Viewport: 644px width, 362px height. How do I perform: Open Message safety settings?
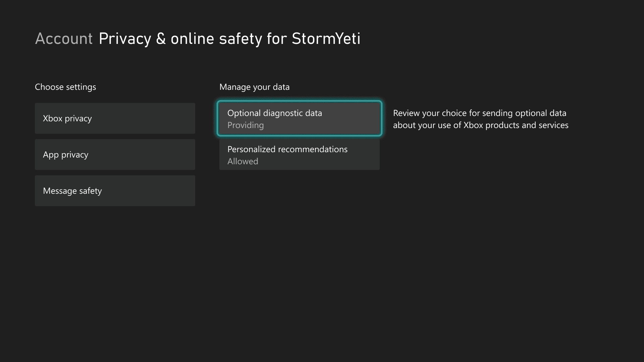(x=115, y=191)
